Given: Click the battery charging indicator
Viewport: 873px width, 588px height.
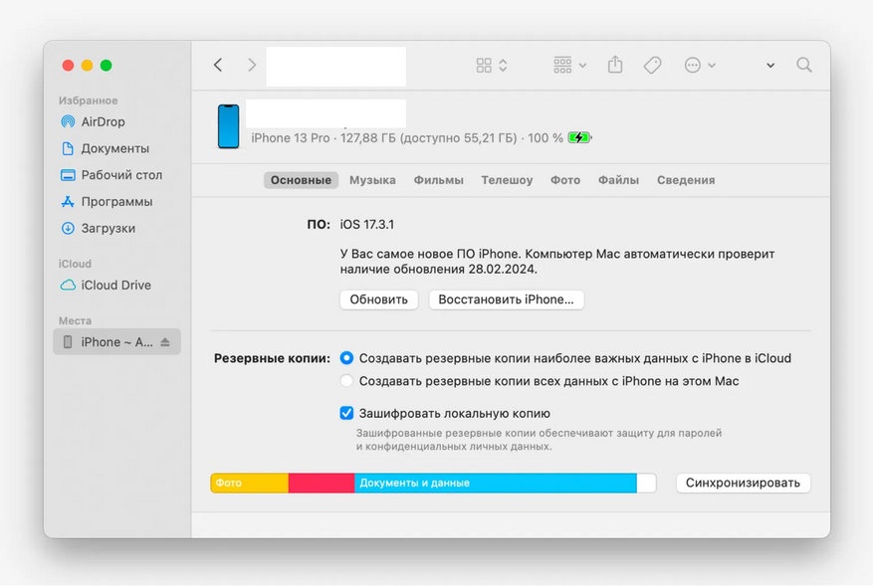Looking at the screenshot, I should (579, 137).
